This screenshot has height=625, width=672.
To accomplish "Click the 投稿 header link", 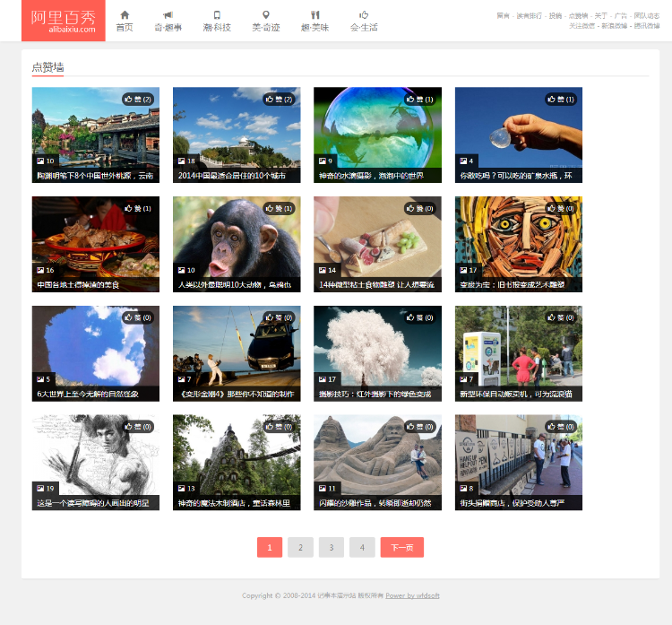I will pos(556,16).
